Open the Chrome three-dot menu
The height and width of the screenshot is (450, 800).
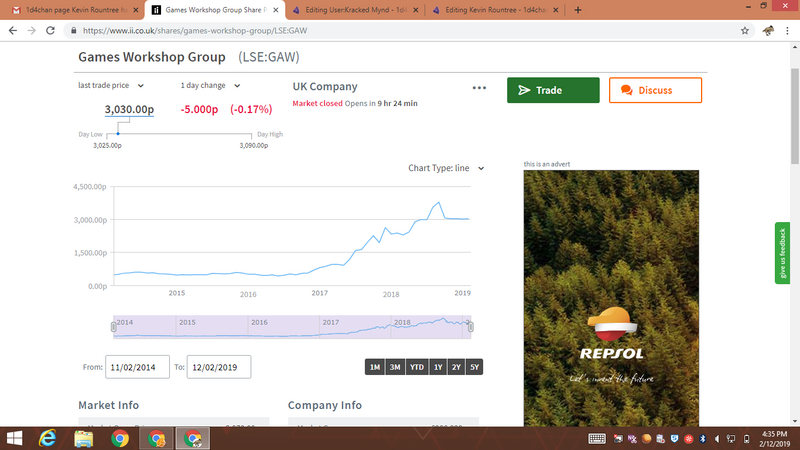[x=787, y=31]
